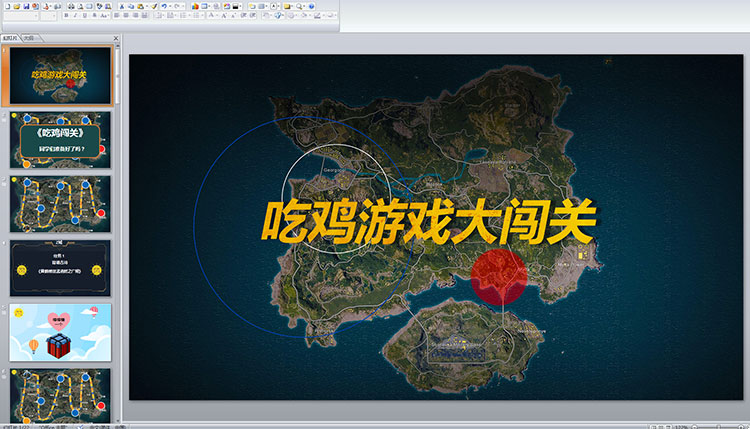Expand the redo history dropdown arrow
750x429 pixels.
(183, 6)
